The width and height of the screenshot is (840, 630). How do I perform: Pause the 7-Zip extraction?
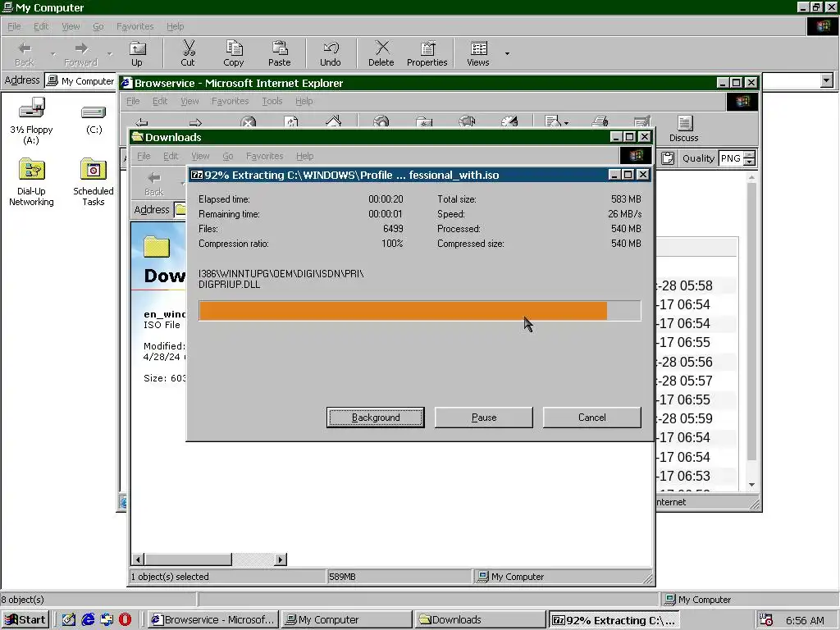tap(484, 418)
